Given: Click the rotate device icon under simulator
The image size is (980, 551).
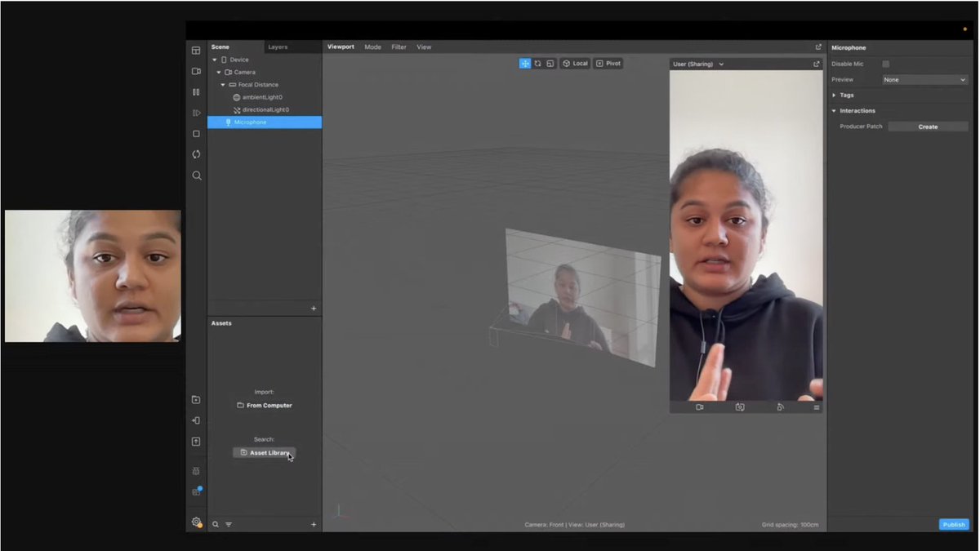Looking at the screenshot, I should [x=781, y=407].
